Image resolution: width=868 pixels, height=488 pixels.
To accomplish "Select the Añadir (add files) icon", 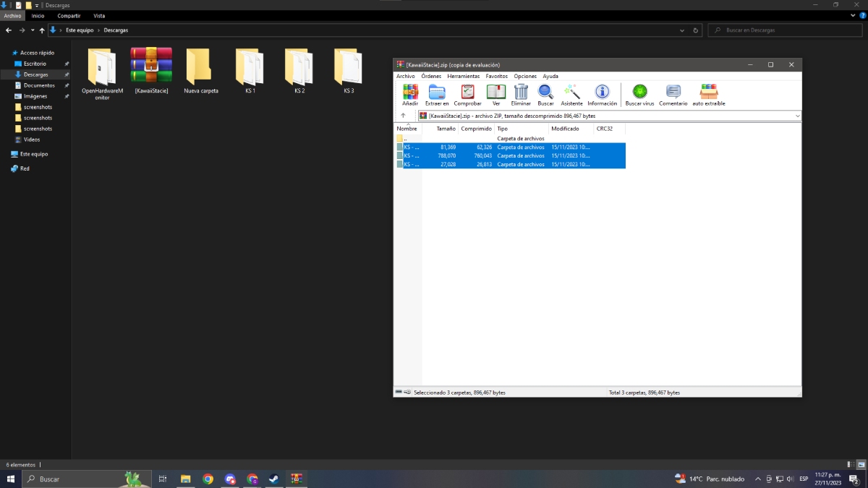I will click(410, 93).
